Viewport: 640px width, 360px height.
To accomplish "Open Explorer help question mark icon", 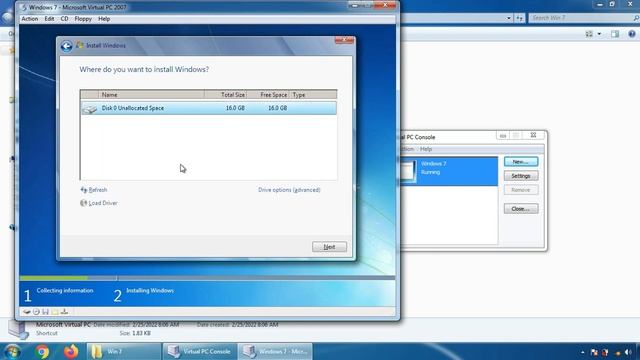I will pos(632,34).
